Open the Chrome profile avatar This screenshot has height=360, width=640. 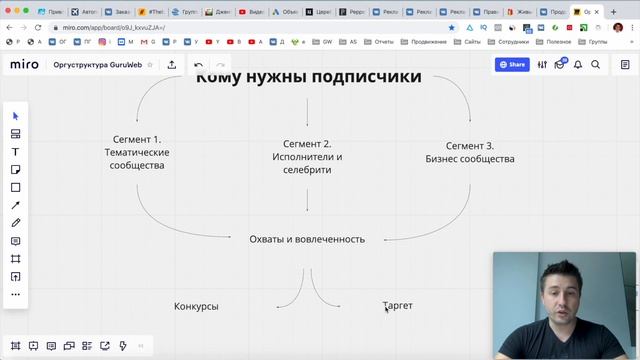618,27
